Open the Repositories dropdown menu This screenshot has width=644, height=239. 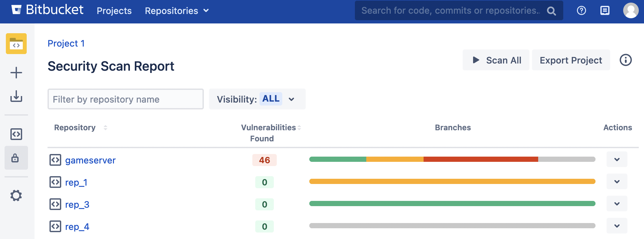(x=177, y=11)
